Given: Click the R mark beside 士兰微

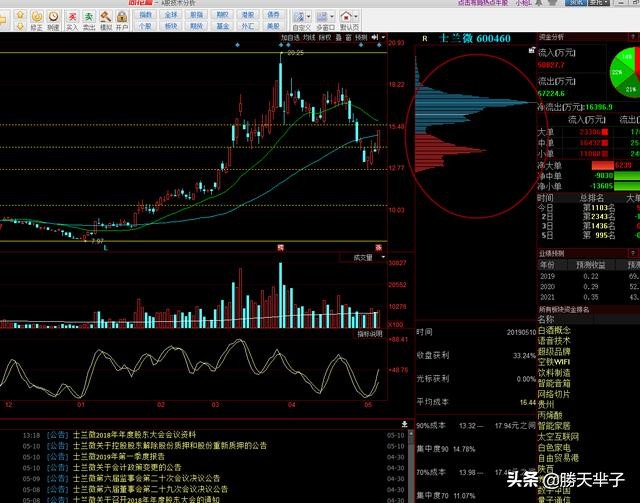Looking at the screenshot, I should (425, 38).
